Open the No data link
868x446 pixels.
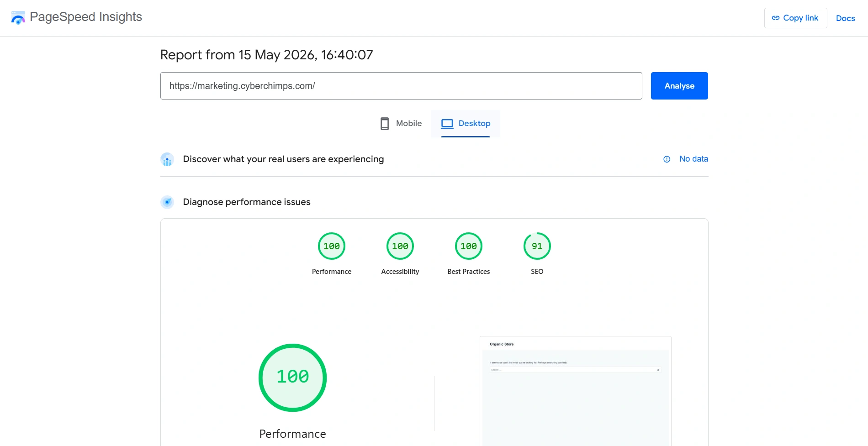(x=693, y=159)
